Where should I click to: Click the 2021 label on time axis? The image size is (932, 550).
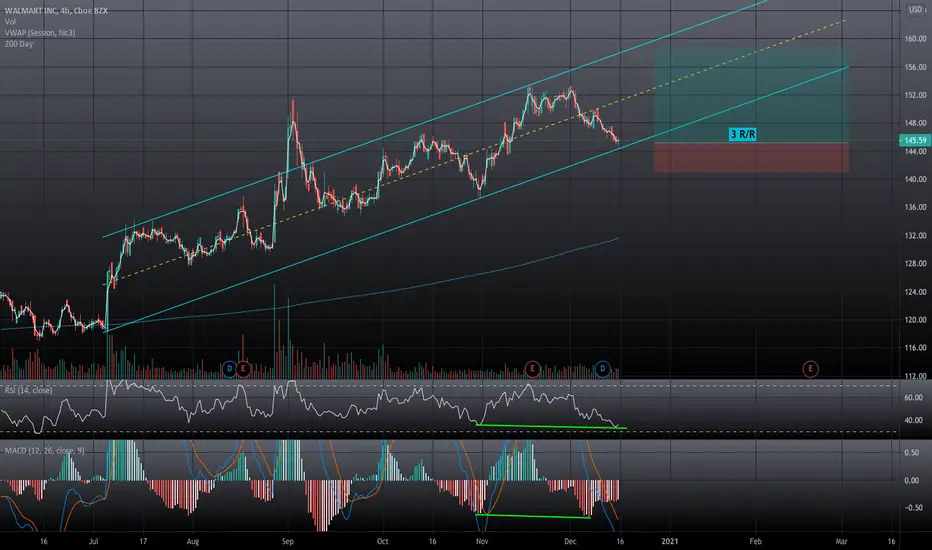670,542
